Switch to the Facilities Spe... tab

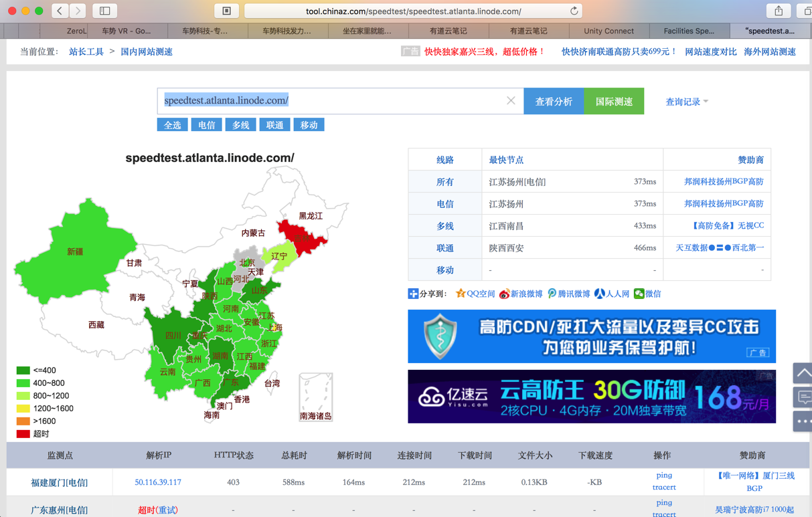689,31
